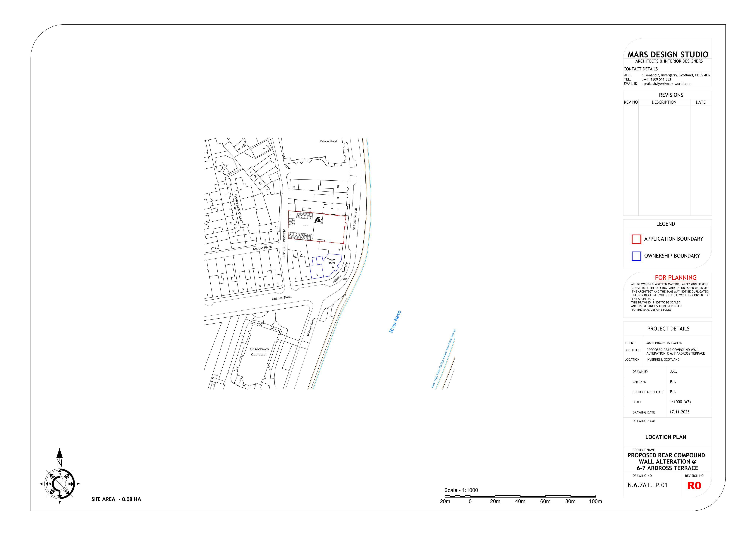The image size is (756, 535).
Task: Click the drawing number 'IN.6.7AT.LP.01'
Action: click(647, 485)
